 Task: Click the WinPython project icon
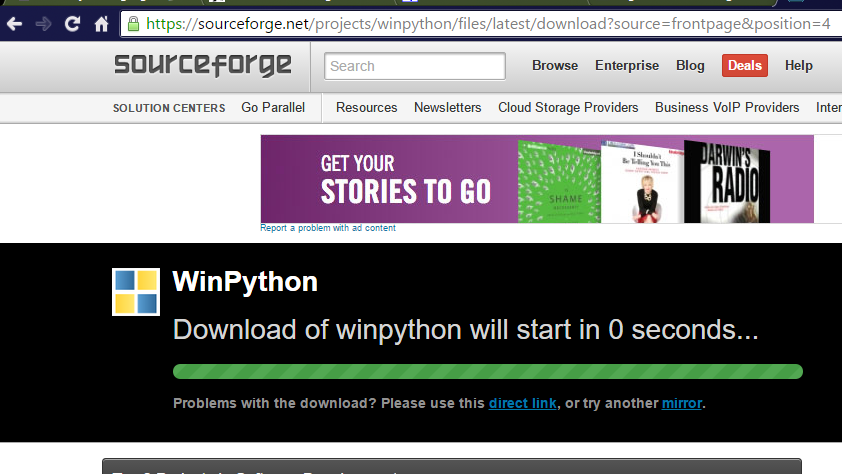136,291
